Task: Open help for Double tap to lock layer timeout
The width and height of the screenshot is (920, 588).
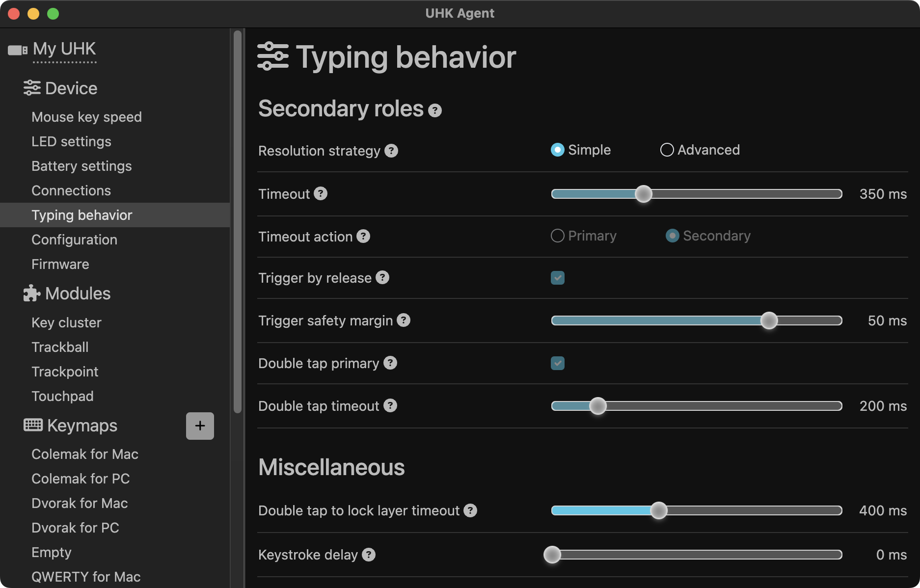Action: (x=470, y=510)
